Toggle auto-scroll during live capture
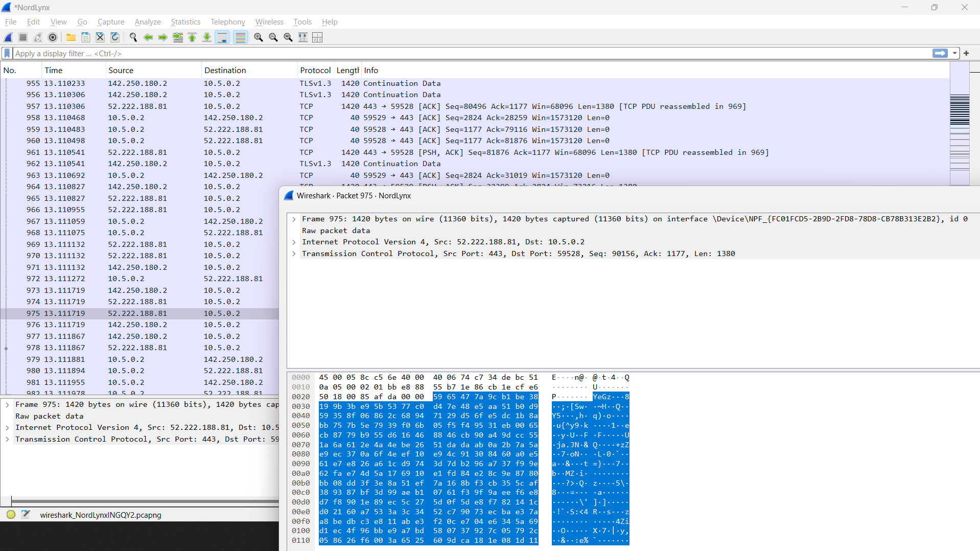Image resolution: width=980 pixels, height=551 pixels. [222, 37]
